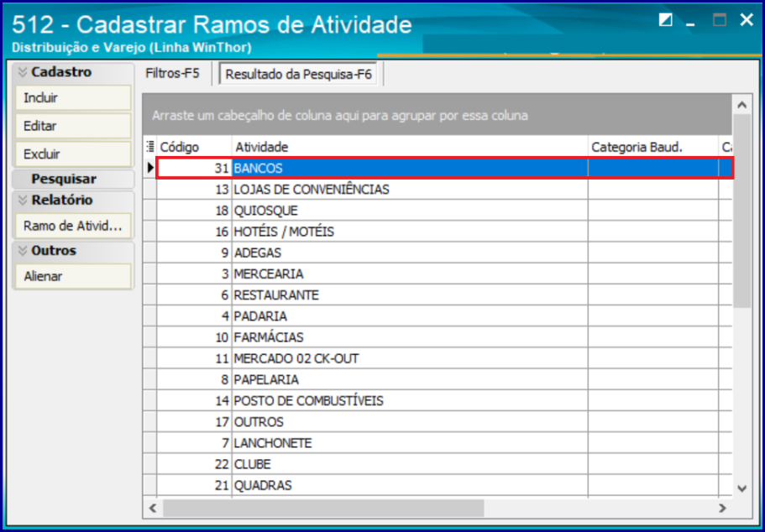Select the Resultado da Pesquisa-F6 tab

click(x=298, y=75)
